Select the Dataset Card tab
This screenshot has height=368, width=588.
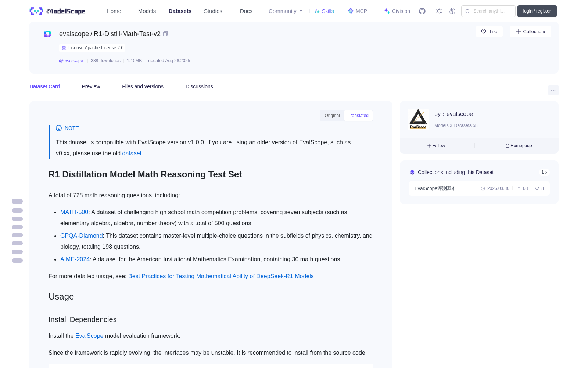(x=44, y=86)
